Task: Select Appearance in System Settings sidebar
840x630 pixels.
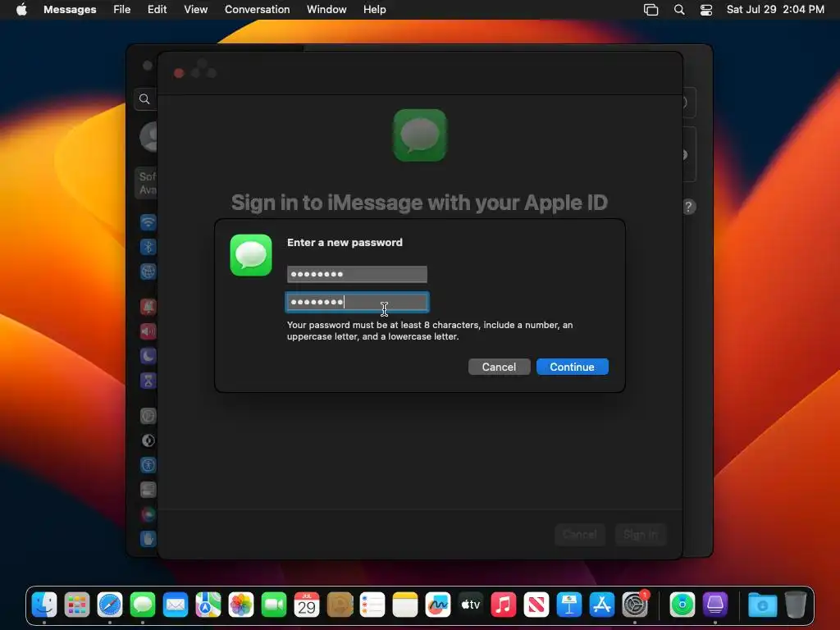Action: [148, 441]
